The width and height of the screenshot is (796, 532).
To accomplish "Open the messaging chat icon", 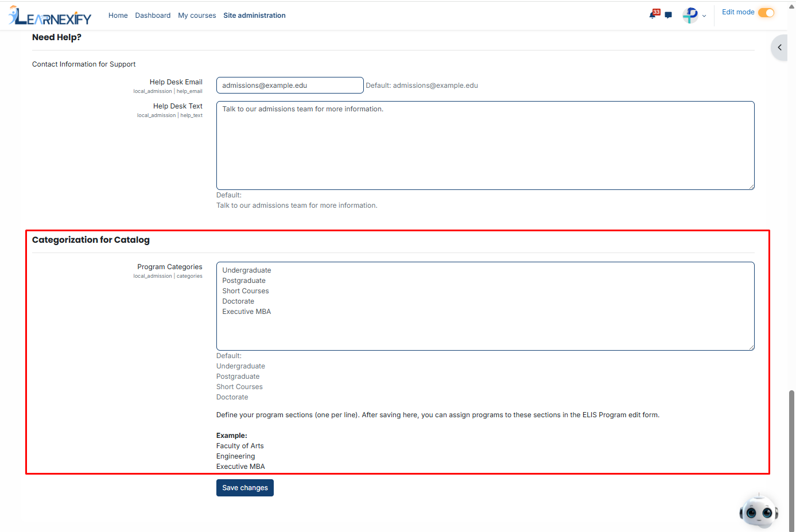I will (668, 15).
